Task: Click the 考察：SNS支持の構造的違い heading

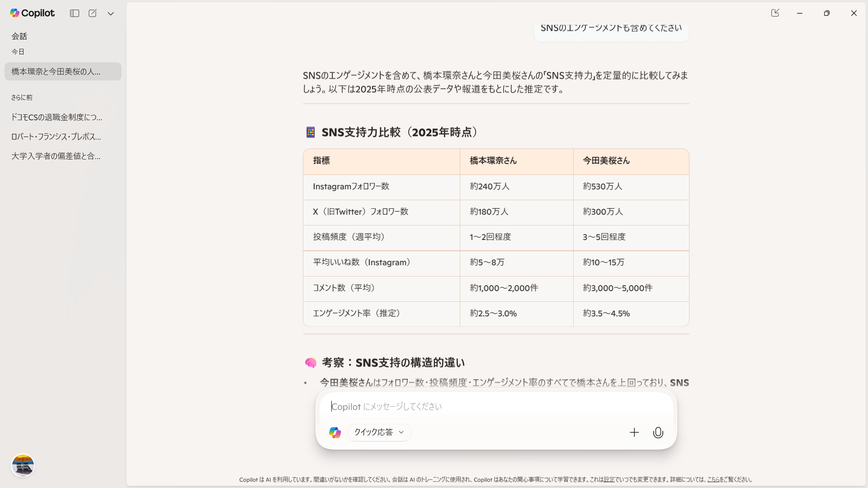Action: [393, 363]
